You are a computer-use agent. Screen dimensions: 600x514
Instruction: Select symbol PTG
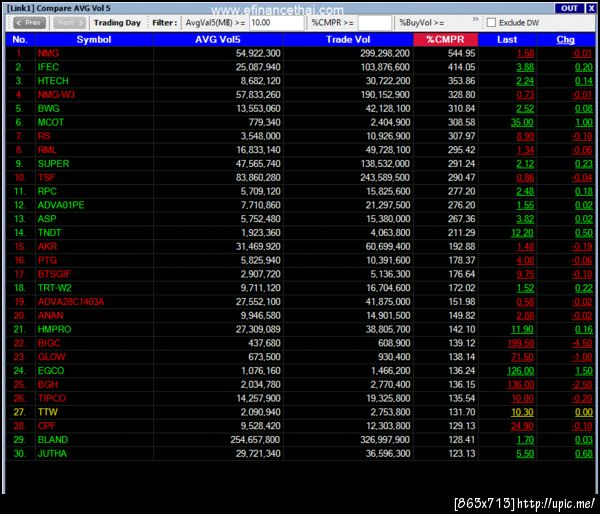point(47,260)
